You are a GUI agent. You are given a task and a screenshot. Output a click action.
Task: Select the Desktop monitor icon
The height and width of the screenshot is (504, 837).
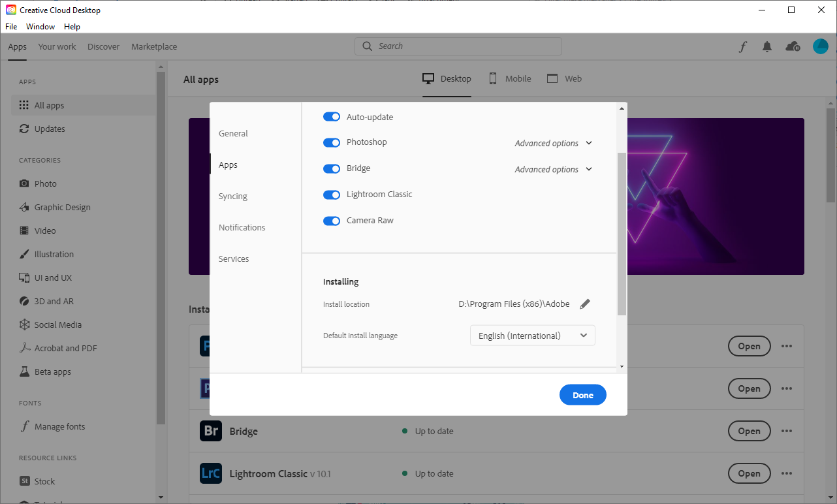pos(428,78)
